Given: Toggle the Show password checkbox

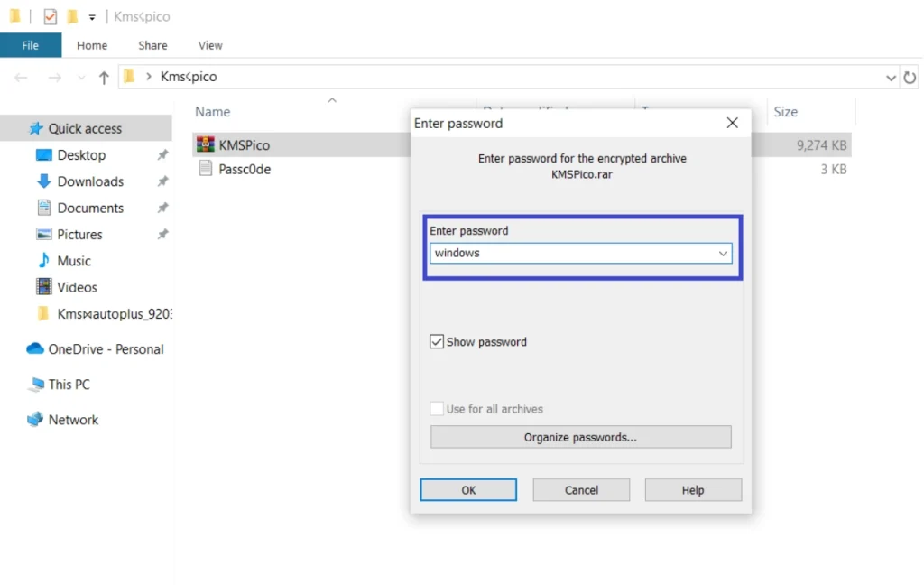Looking at the screenshot, I should tap(437, 341).
